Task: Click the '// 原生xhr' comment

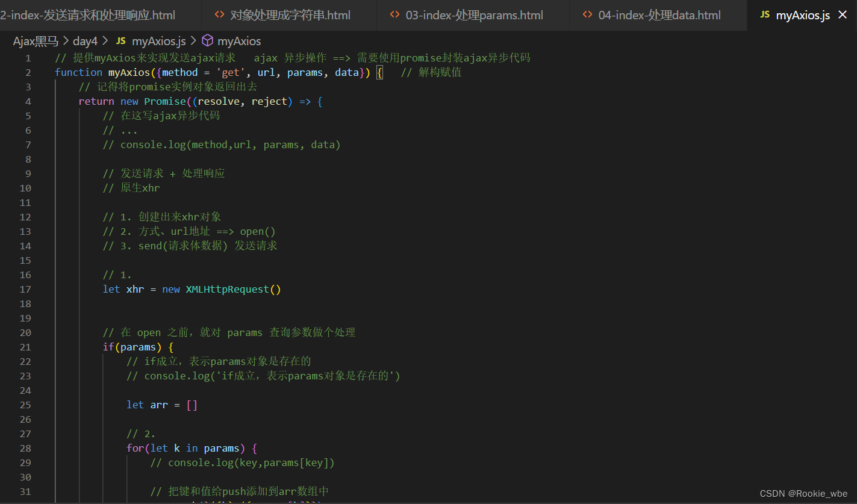Action: (x=131, y=188)
